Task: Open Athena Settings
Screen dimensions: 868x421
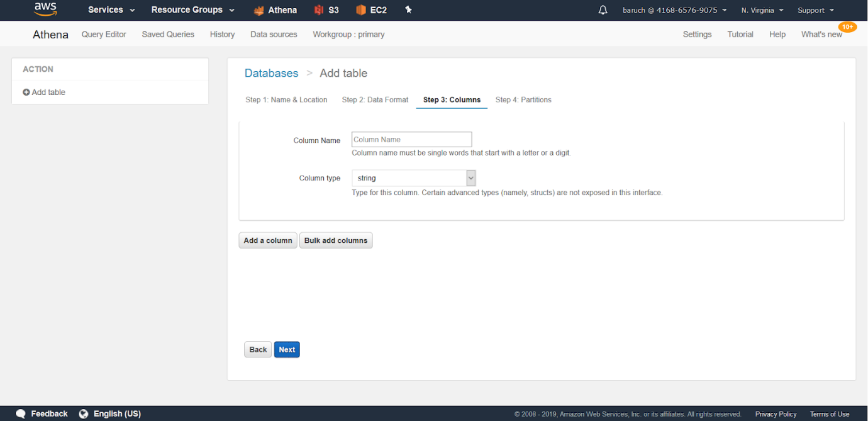Action: coord(697,35)
